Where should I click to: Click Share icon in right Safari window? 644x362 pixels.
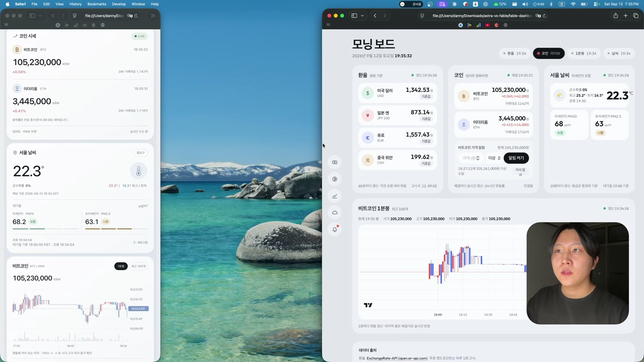[x=615, y=16]
